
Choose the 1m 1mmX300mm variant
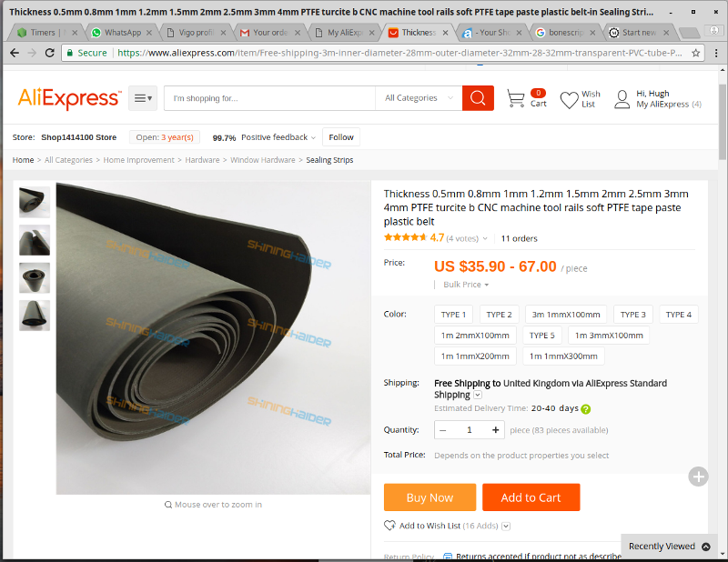tap(563, 356)
